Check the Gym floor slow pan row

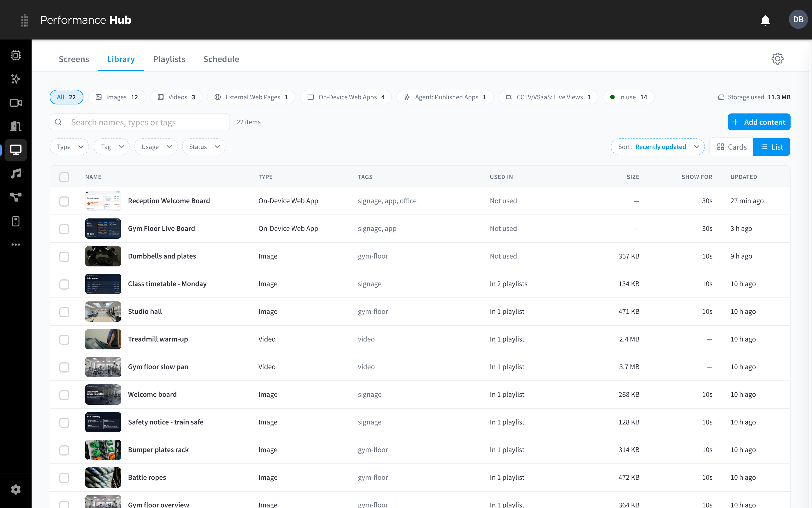[x=64, y=367]
